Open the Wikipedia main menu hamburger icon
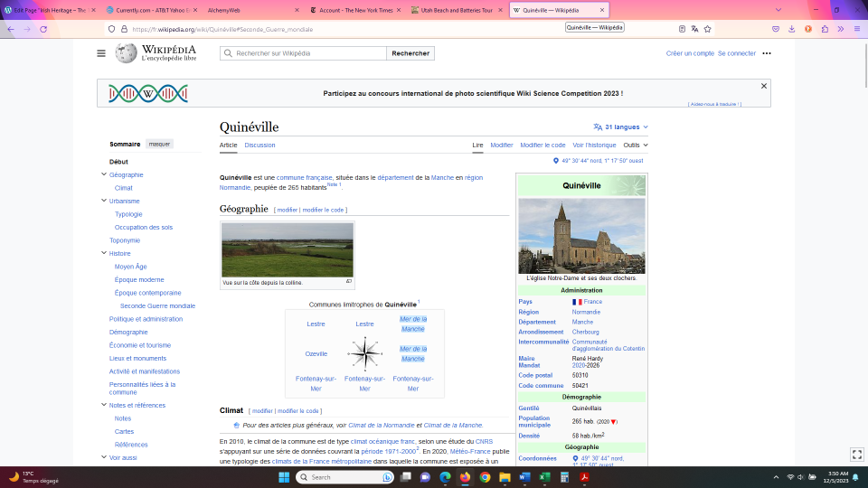Screen dimensions: 868x488 point(101,53)
